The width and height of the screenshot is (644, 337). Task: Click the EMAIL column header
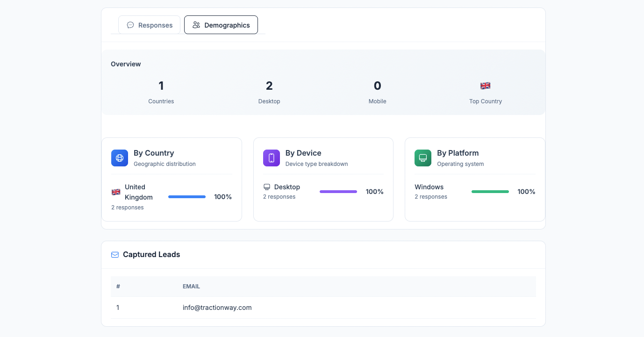point(191,286)
